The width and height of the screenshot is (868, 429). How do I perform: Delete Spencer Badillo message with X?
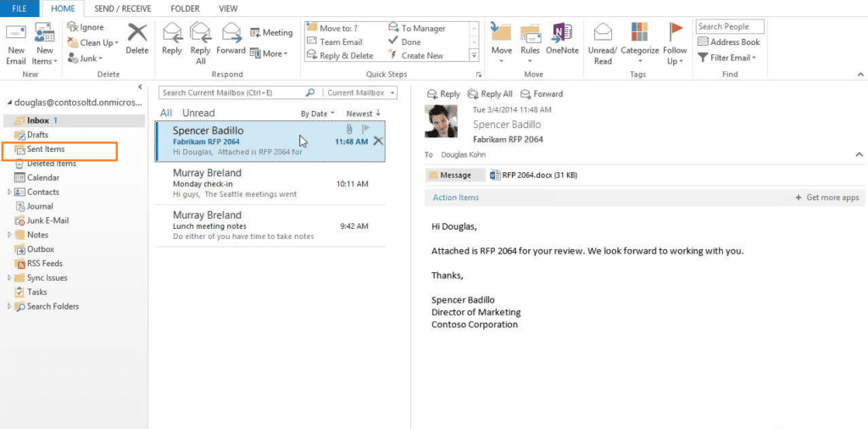(x=378, y=141)
